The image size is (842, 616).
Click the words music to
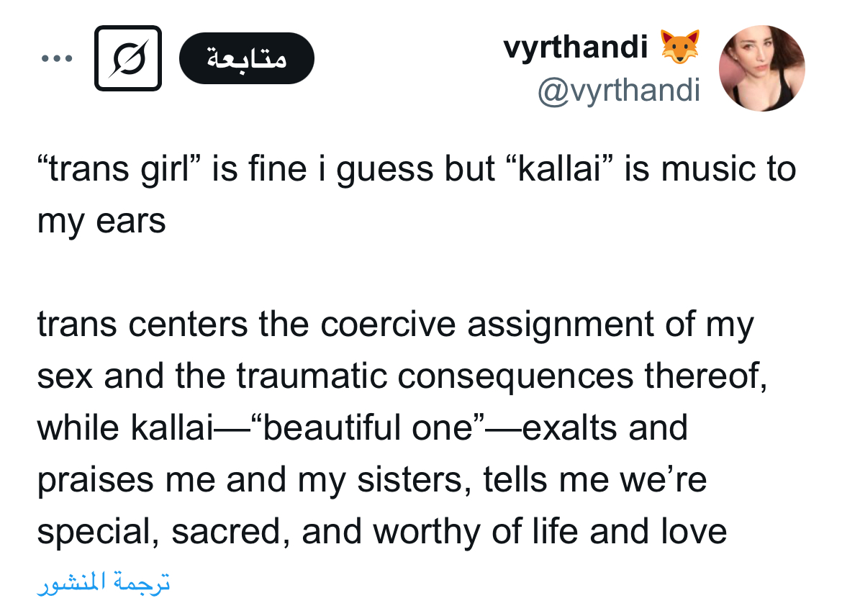click(x=729, y=169)
